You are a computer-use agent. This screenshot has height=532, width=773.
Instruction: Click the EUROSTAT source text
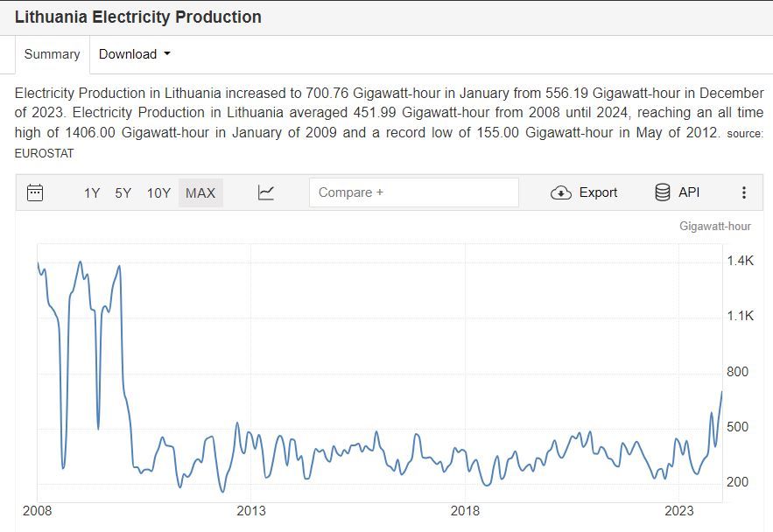[x=45, y=153]
